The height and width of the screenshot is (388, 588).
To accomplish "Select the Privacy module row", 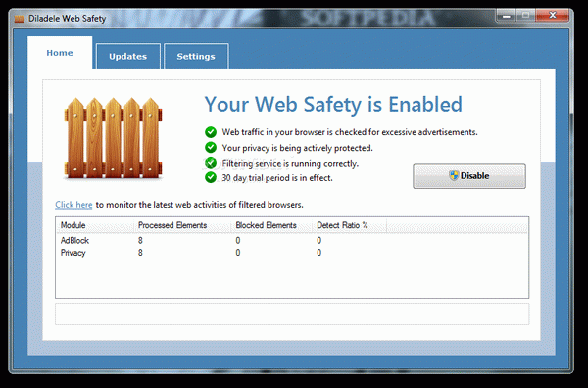I will click(292, 253).
